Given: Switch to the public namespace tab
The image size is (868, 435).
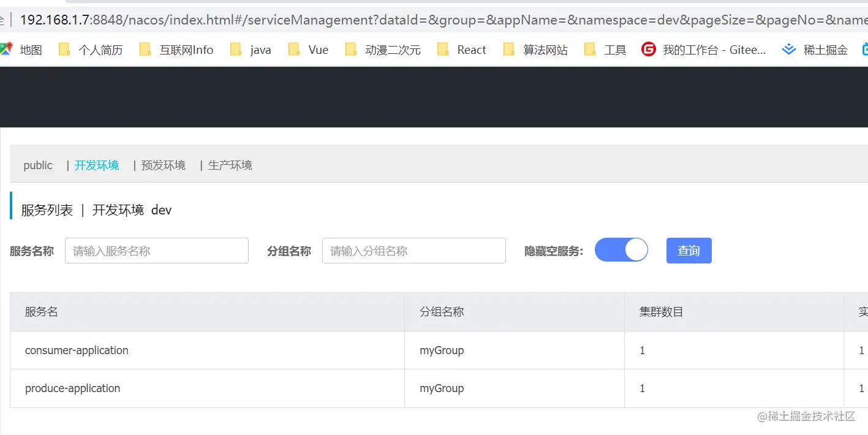Looking at the screenshot, I should pos(38,165).
